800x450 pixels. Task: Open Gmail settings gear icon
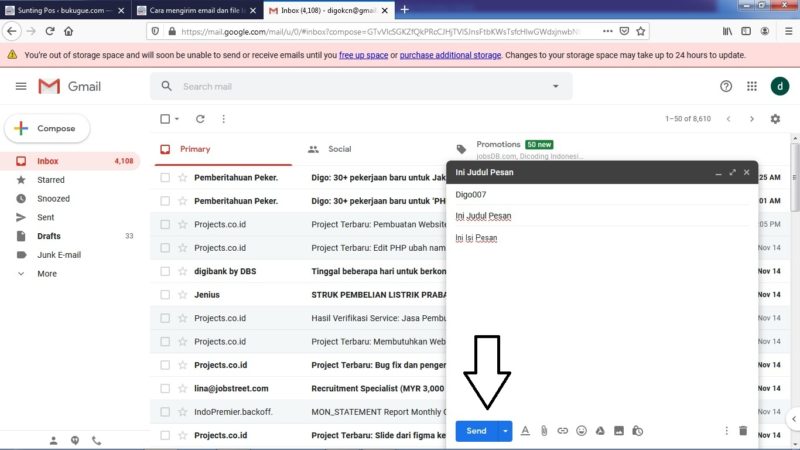point(775,119)
